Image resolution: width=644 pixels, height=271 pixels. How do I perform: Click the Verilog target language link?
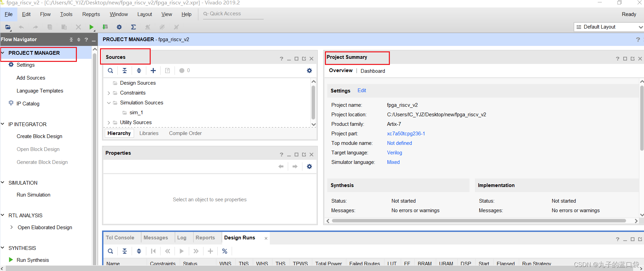(x=395, y=153)
